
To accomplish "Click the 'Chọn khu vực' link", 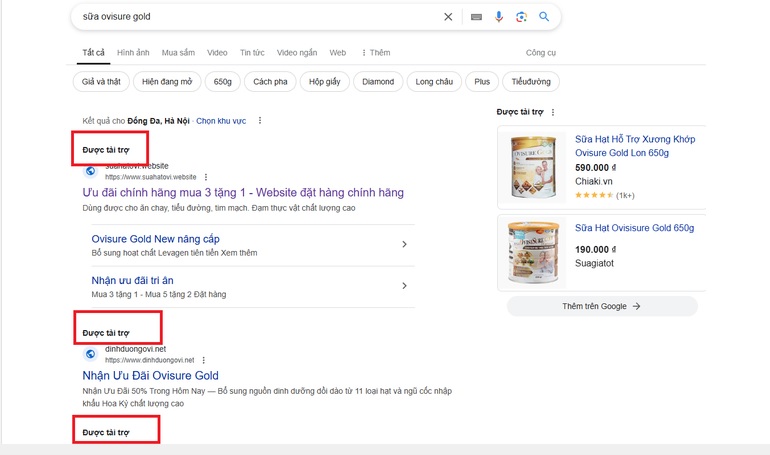I will (221, 121).
